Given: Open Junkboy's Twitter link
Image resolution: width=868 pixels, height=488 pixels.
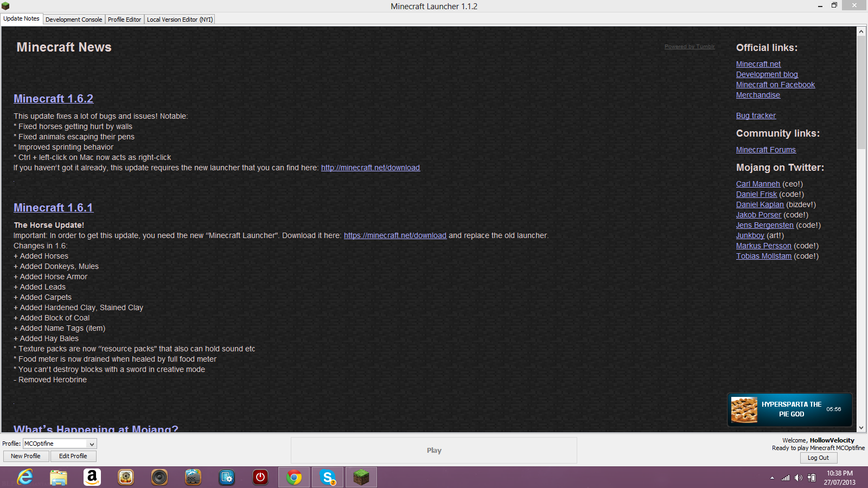Looking at the screenshot, I should tap(750, 235).
